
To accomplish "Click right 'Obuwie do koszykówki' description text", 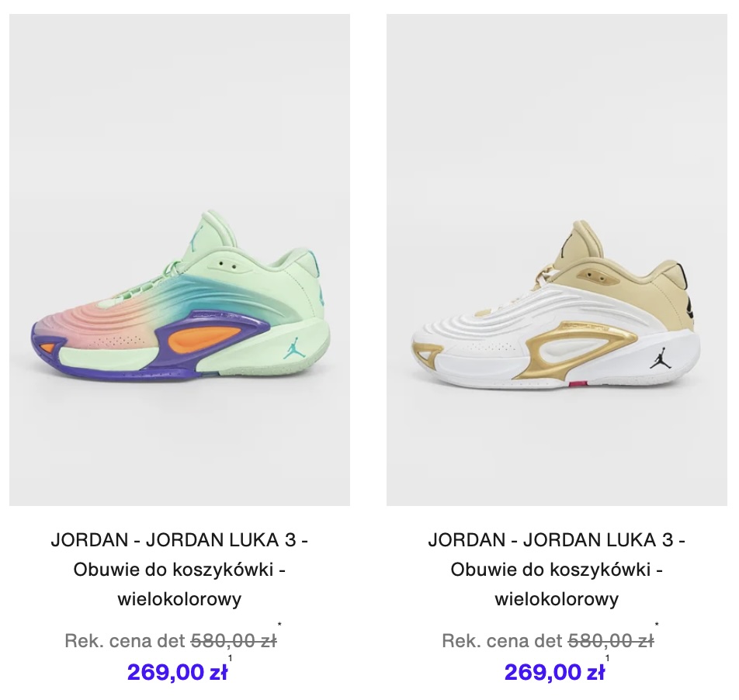I will (x=550, y=570).
